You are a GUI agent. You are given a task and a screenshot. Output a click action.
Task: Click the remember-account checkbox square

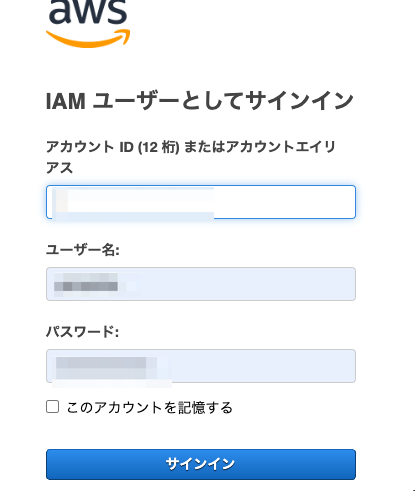[52, 407]
